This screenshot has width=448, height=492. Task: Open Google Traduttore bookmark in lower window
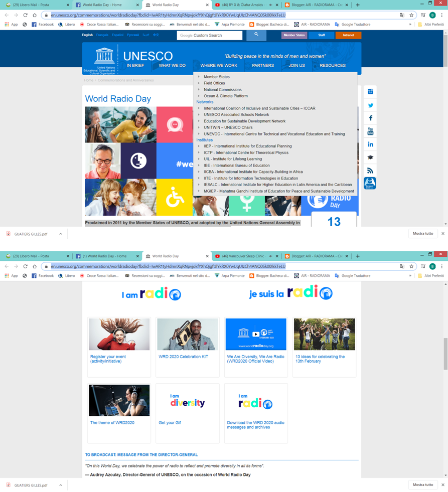pos(353,276)
